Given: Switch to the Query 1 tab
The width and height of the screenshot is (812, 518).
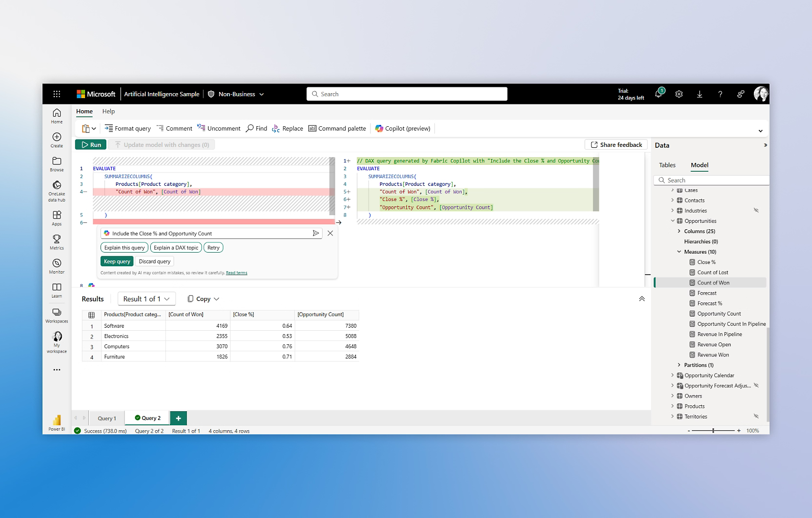Looking at the screenshot, I should (x=107, y=418).
